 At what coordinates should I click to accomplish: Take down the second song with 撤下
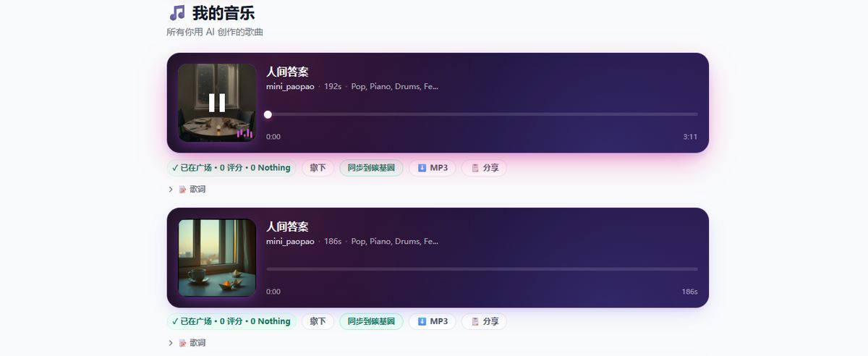318,321
